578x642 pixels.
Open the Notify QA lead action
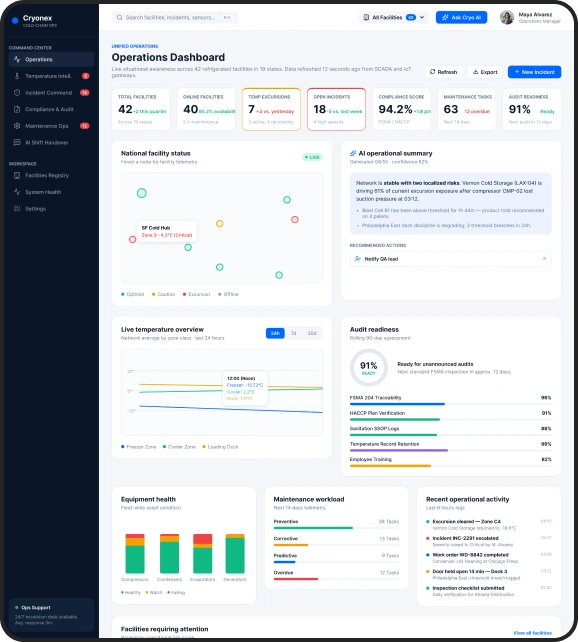pos(451,259)
